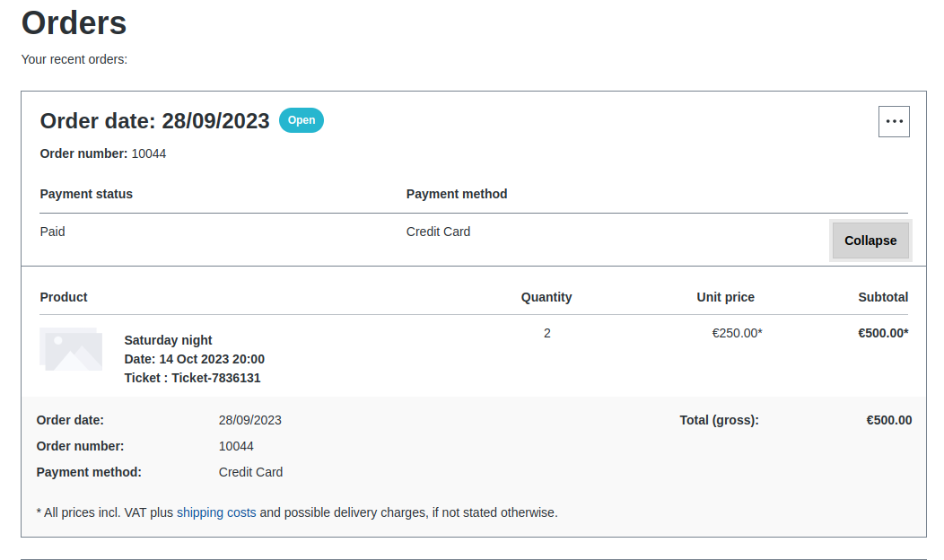This screenshot has height=560, width=944.
Task: Click the ticket number Ticket-7836131
Action: [x=215, y=378]
